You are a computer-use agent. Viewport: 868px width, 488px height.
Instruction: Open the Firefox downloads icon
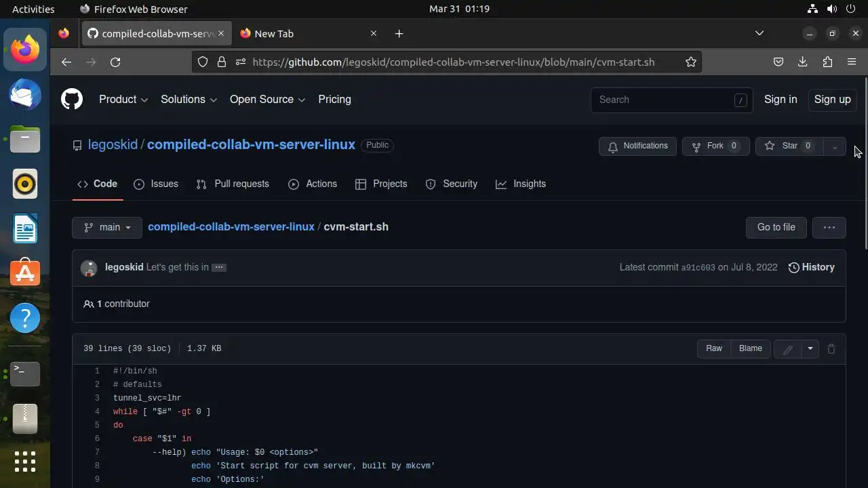coord(803,62)
